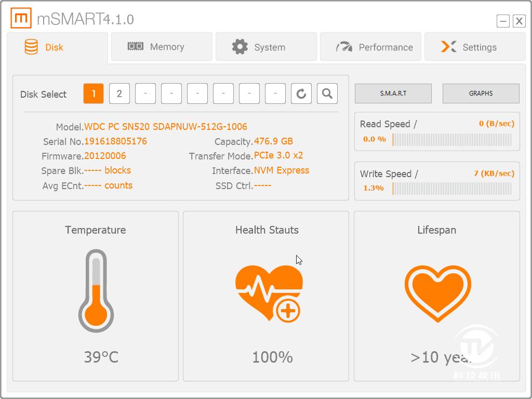Viewport: 532px width, 399px height.
Task: Click firmware value 20120006
Action: click(x=105, y=156)
